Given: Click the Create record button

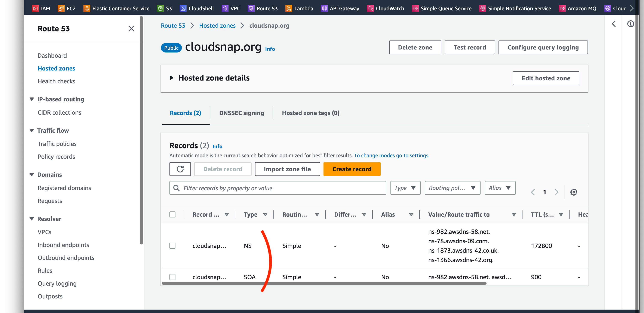Looking at the screenshot, I should click(x=352, y=169).
